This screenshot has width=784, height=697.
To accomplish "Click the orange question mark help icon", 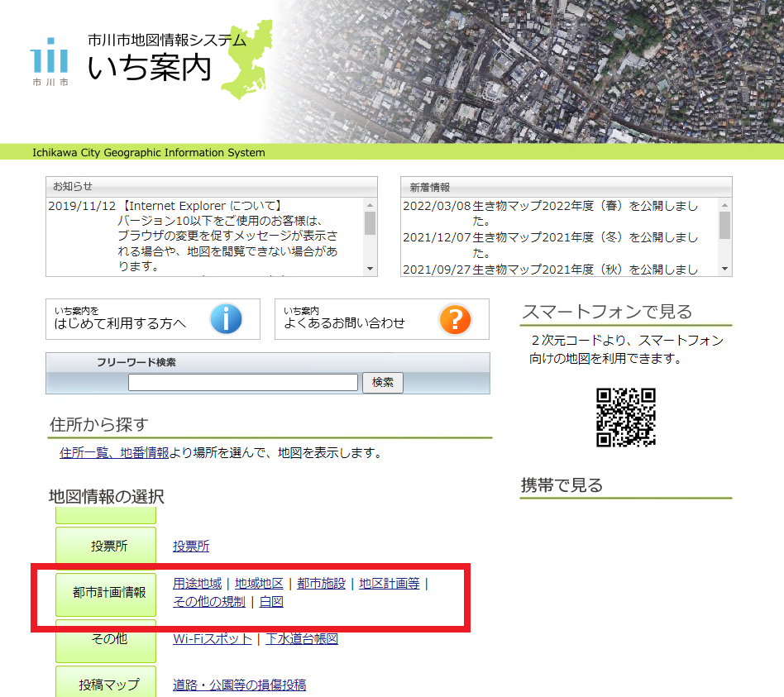I will 456,319.
